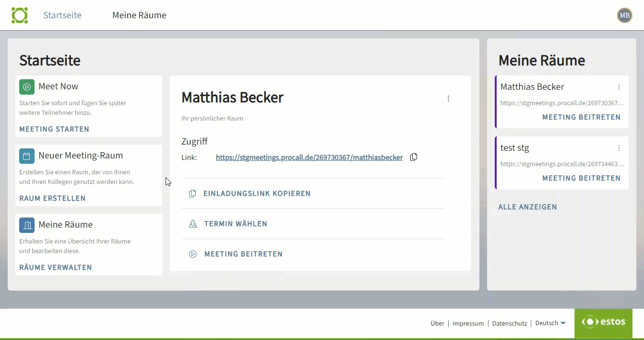
Task: Click EINLADUNGSLINK KOPIEREN
Action: [x=257, y=194]
